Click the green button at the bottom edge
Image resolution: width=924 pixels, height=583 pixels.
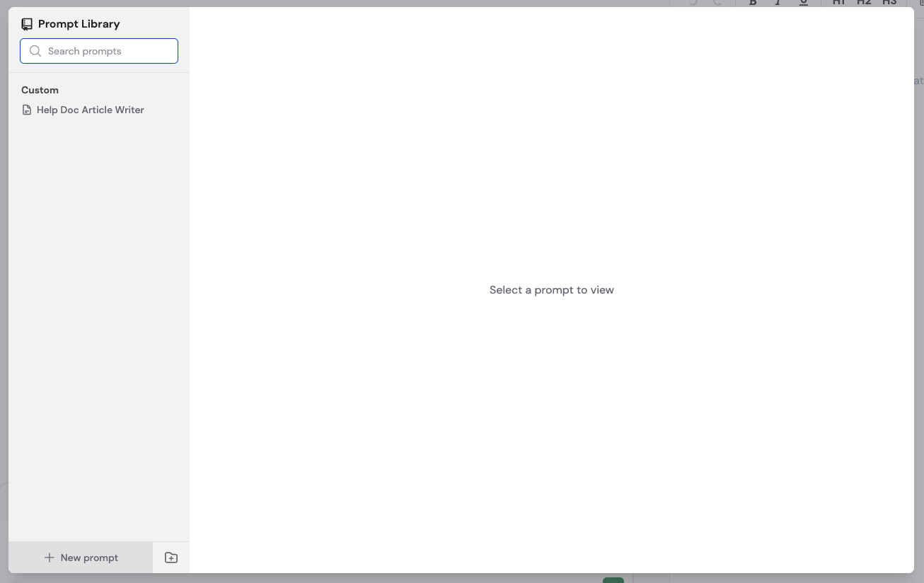click(613, 580)
